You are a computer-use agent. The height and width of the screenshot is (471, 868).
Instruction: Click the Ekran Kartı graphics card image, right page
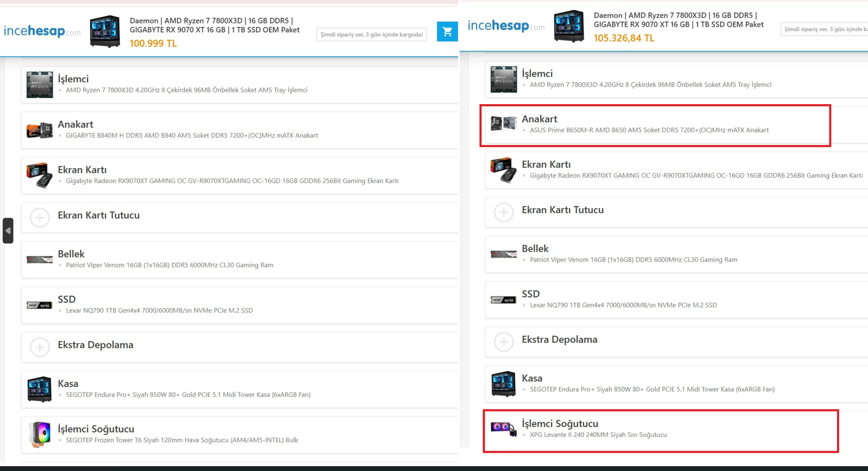click(x=504, y=170)
